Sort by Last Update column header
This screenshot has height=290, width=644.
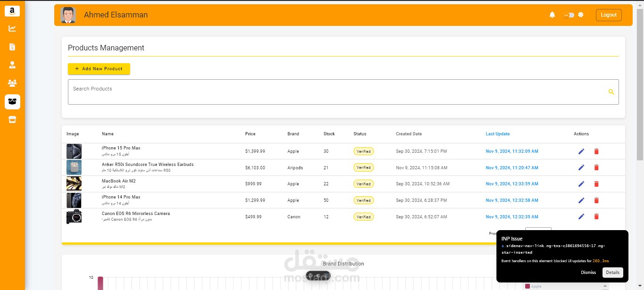497,134
